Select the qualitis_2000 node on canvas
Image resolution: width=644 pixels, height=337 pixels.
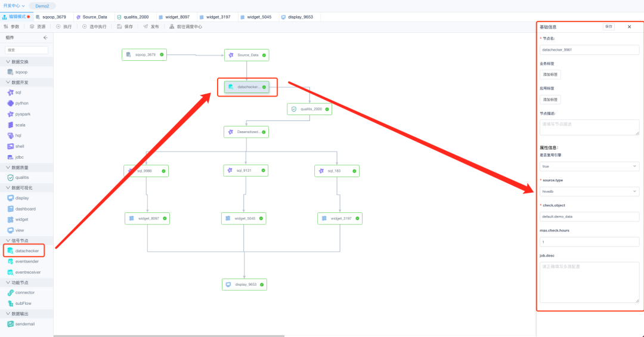tap(309, 109)
